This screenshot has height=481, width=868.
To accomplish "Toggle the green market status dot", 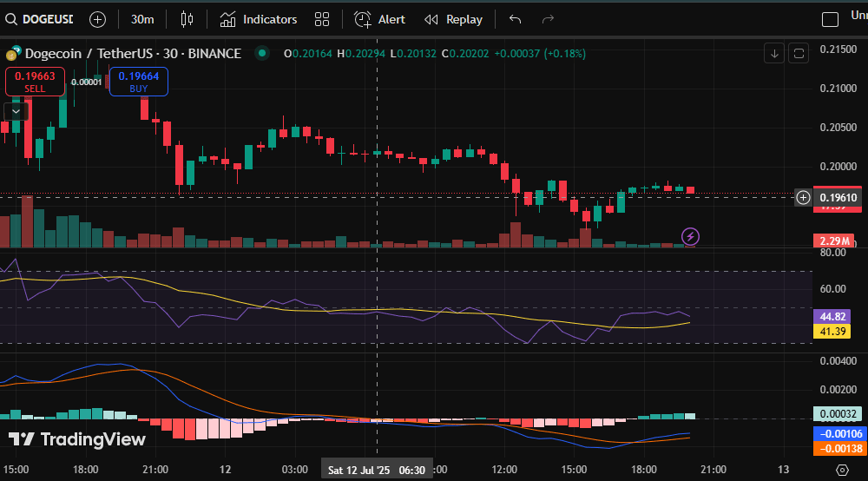I will click(x=261, y=54).
